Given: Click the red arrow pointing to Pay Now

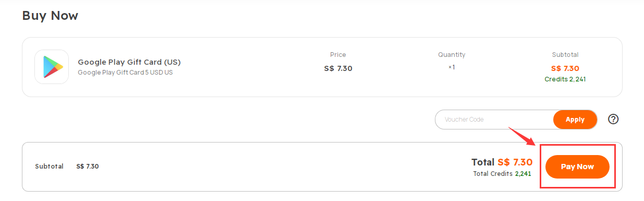Looking at the screenshot, I should 523,136.
